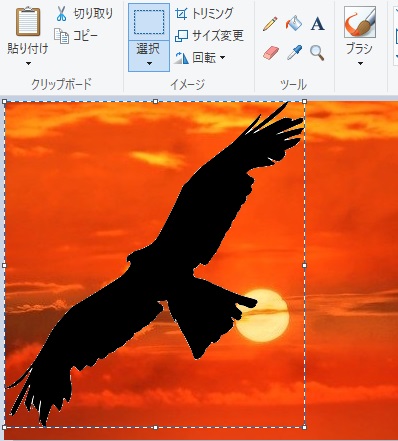
Task: Click the right-middle selection handle
Action: pos(304,265)
